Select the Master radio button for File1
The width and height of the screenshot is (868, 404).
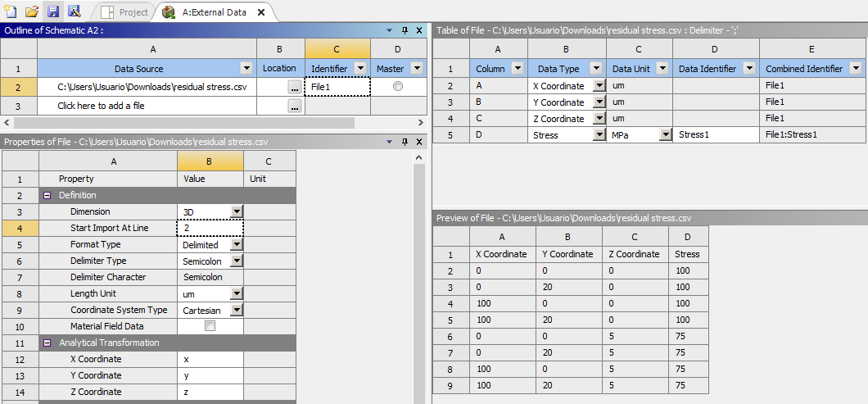(398, 86)
